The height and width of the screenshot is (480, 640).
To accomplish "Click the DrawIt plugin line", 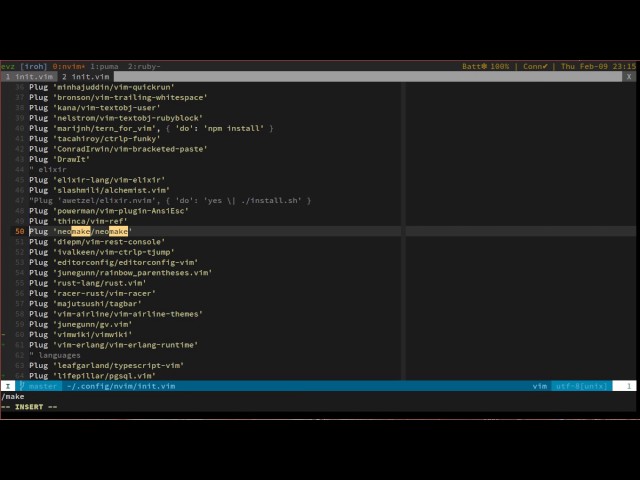I will point(60,159).
